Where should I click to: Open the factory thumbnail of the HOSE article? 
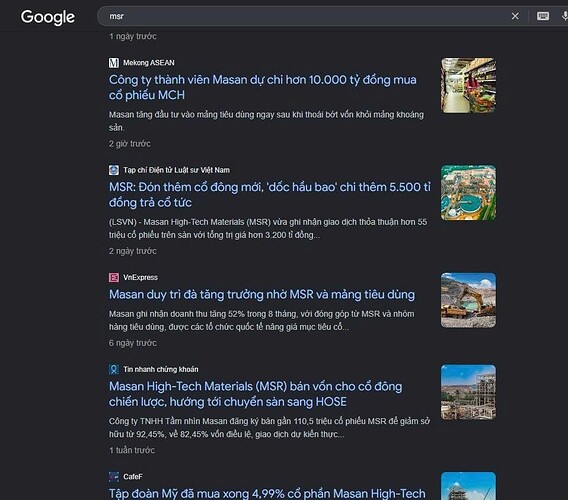[468, 392]
